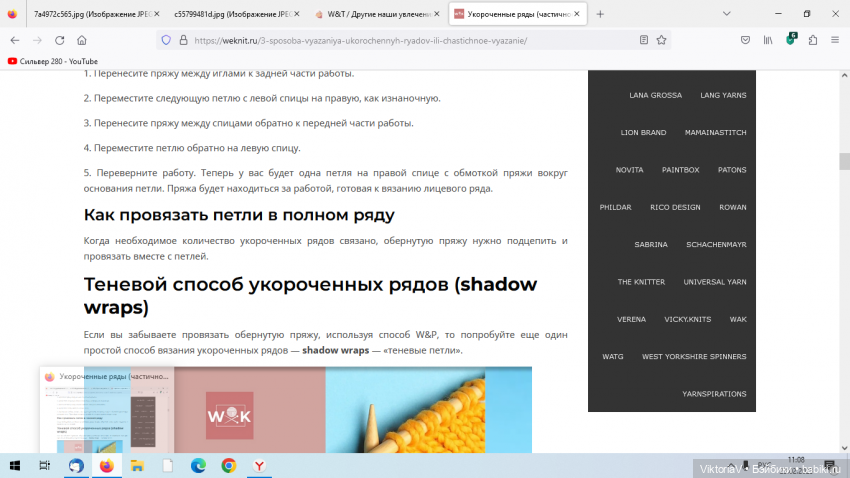Open the Pocket save icon
Image resolution: width=850 pixels, height=478 pixels.
(745, 40)
